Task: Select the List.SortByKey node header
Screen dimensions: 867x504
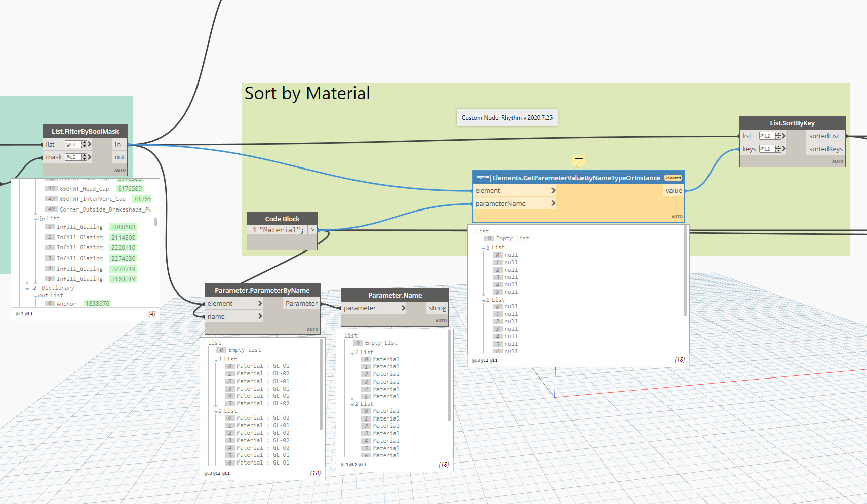Action: pyautogui.click(x=792, y=123)
